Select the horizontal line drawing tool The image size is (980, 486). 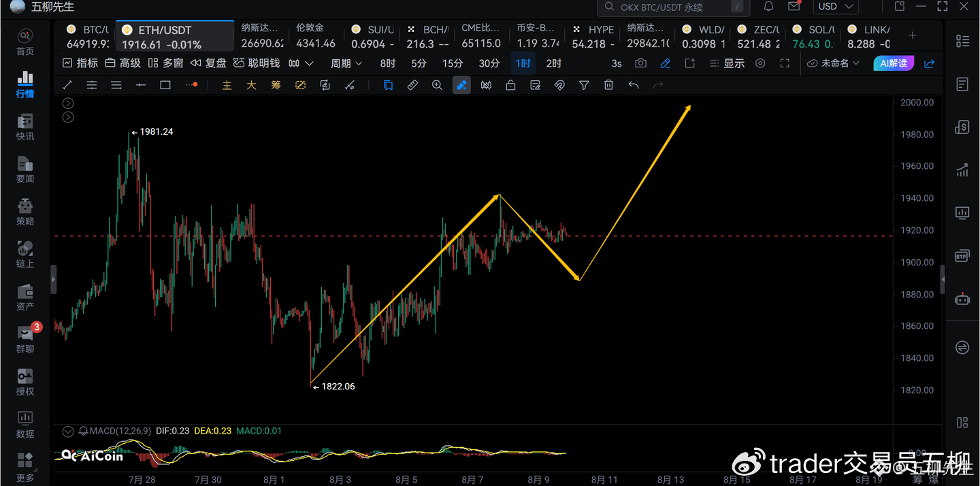click(141, 85)
